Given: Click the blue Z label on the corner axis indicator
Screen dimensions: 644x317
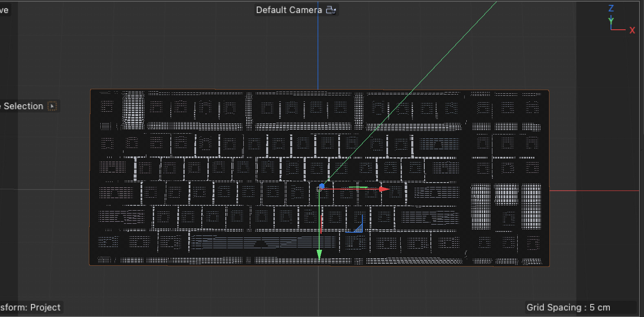Looking at the screenshot, I should 611,8.
